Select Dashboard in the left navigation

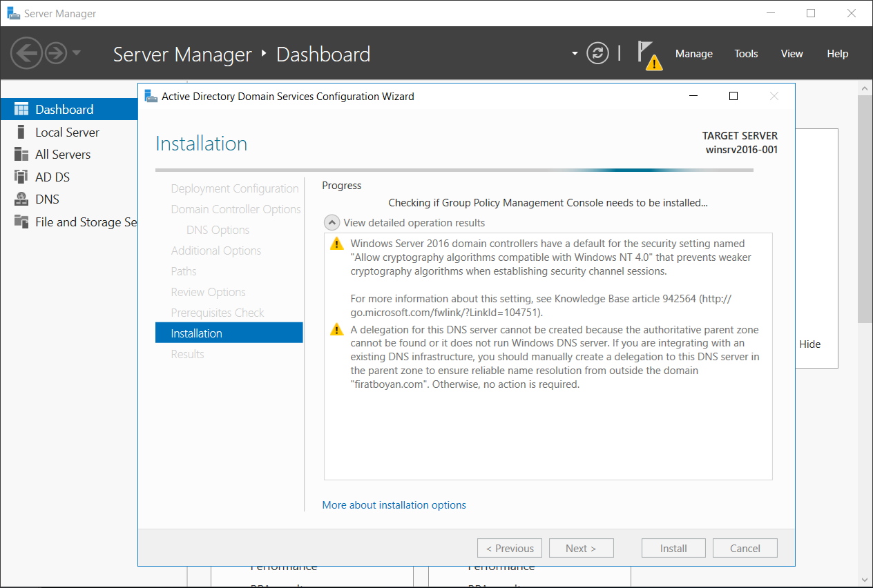click(69, 110)
